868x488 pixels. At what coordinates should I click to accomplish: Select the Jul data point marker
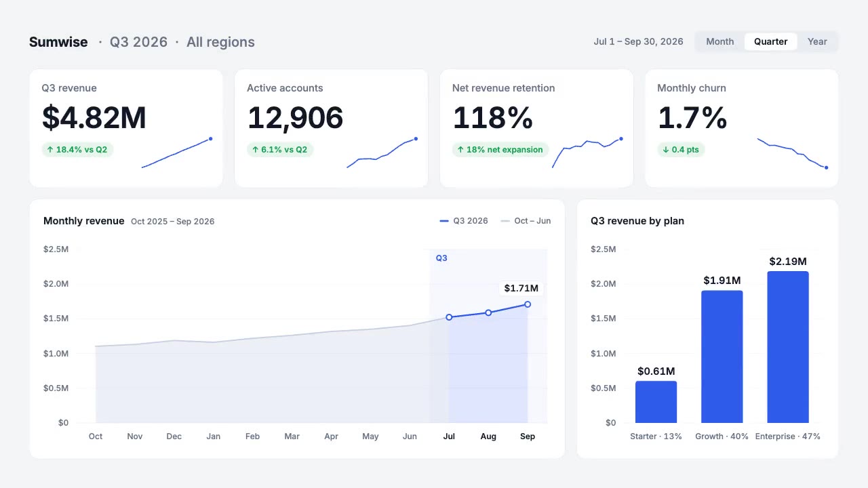click(449, 317)
